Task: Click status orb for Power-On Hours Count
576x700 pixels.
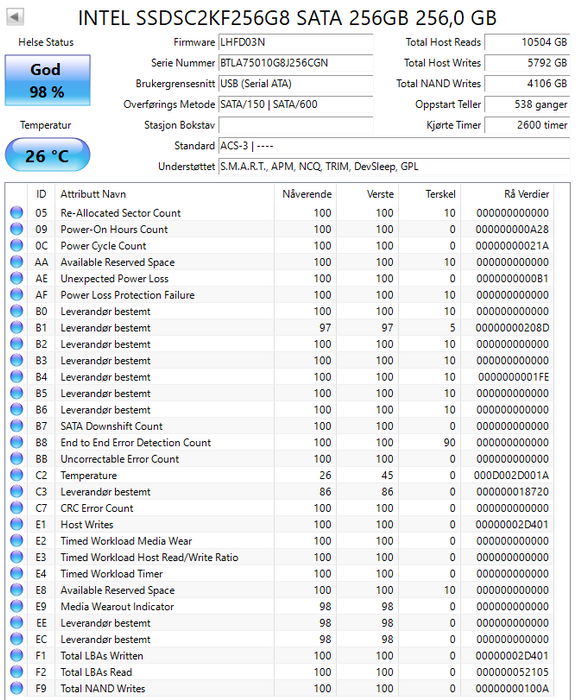Action: 17,229
